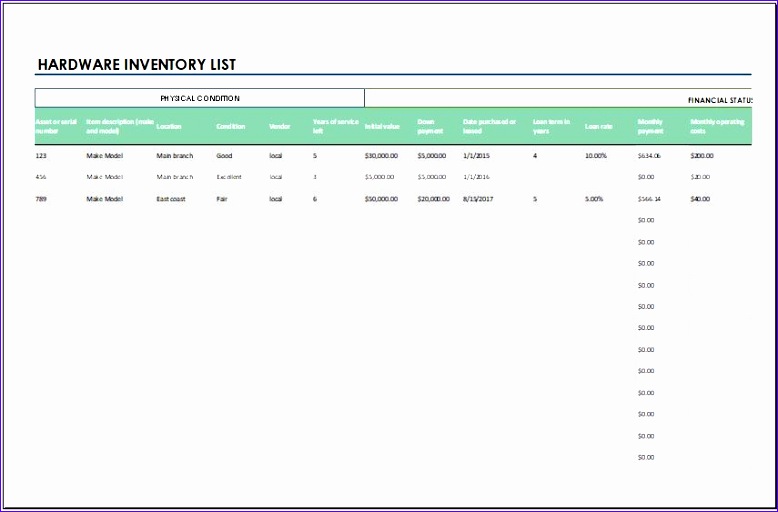Click the purchase date '1/1/2016'

coord(476,177)
